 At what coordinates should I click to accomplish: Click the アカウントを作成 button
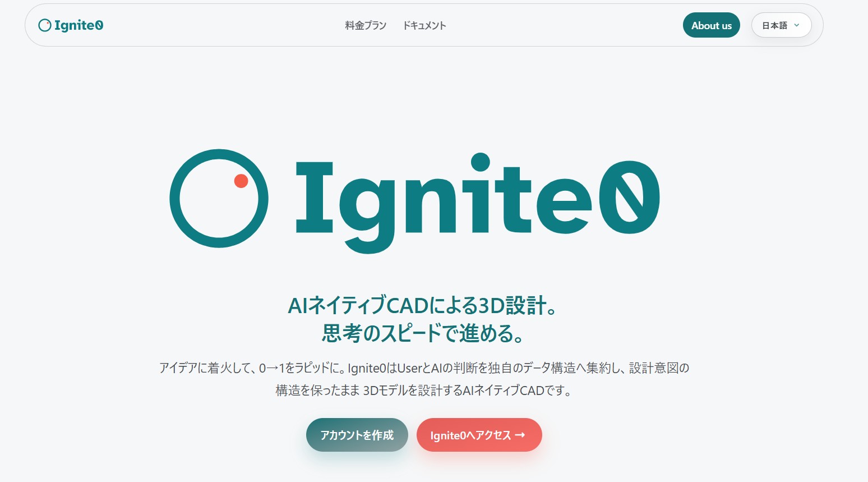coord(357,435)
